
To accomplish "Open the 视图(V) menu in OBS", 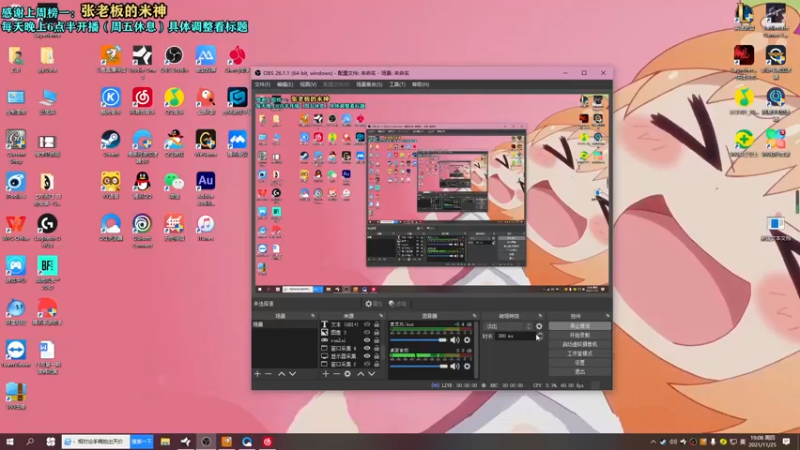I will tap(308, 84).
